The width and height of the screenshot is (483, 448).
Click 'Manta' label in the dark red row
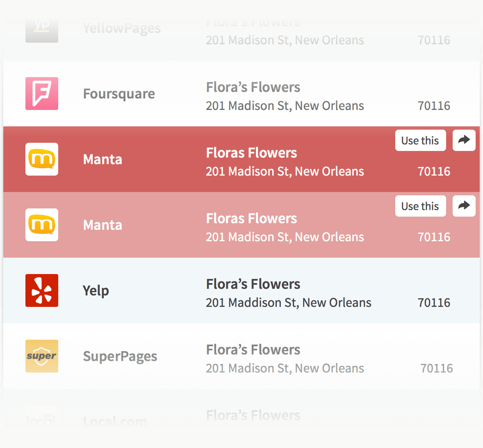tap(103, 159)
